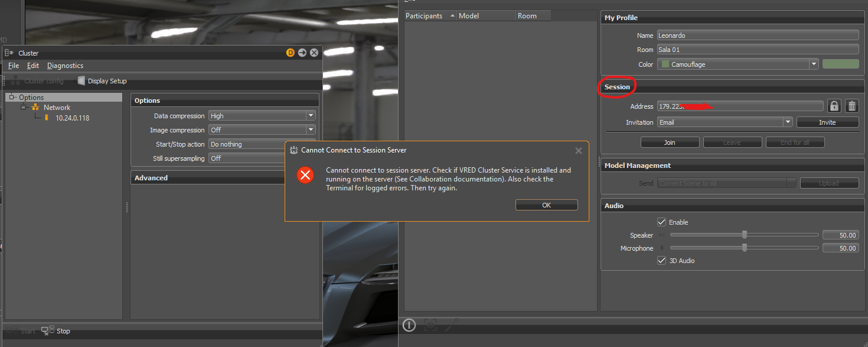This screenshot has width=868, height=347.
Task: Close the Cannot Connect dialog with X
Action: [x=579, y=151]
